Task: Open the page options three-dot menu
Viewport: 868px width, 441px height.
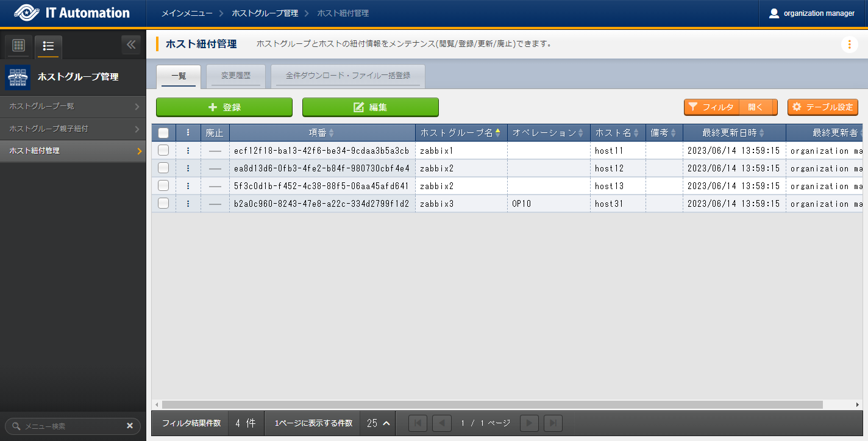Action: point(849,45)
